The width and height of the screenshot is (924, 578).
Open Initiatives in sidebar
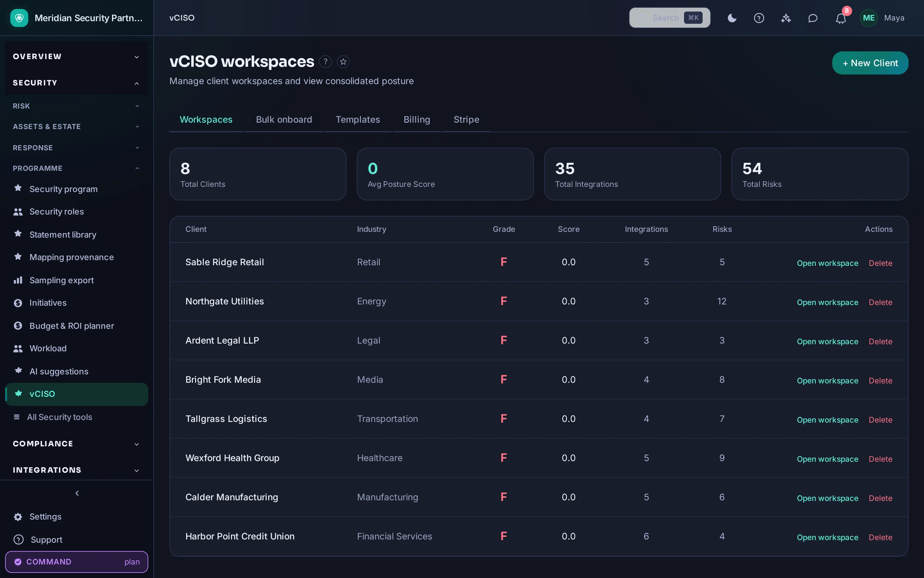point(76,303)
